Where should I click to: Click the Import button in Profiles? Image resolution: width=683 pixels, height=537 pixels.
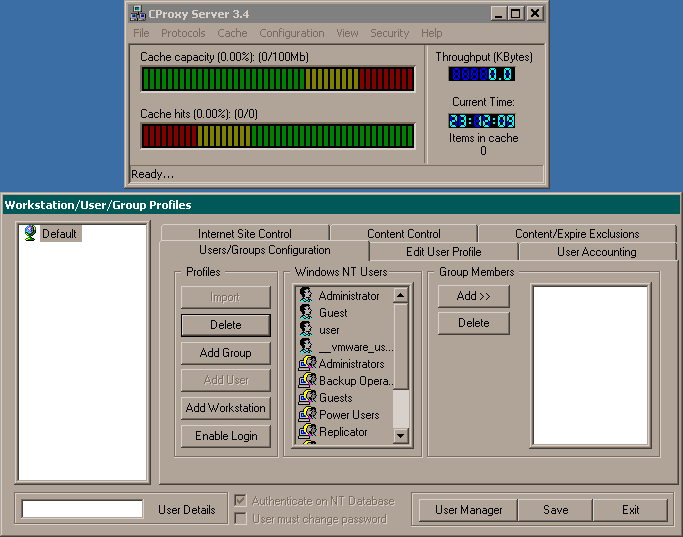226,297
